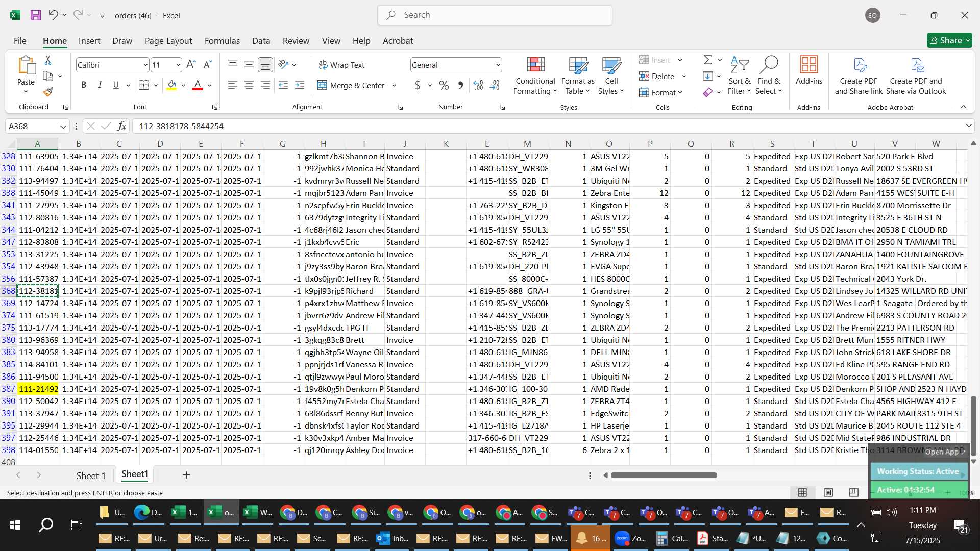This screenshot has height=551, width=980.
Task: Set Middle Align vertical alignment
Action: click(249, 65)
